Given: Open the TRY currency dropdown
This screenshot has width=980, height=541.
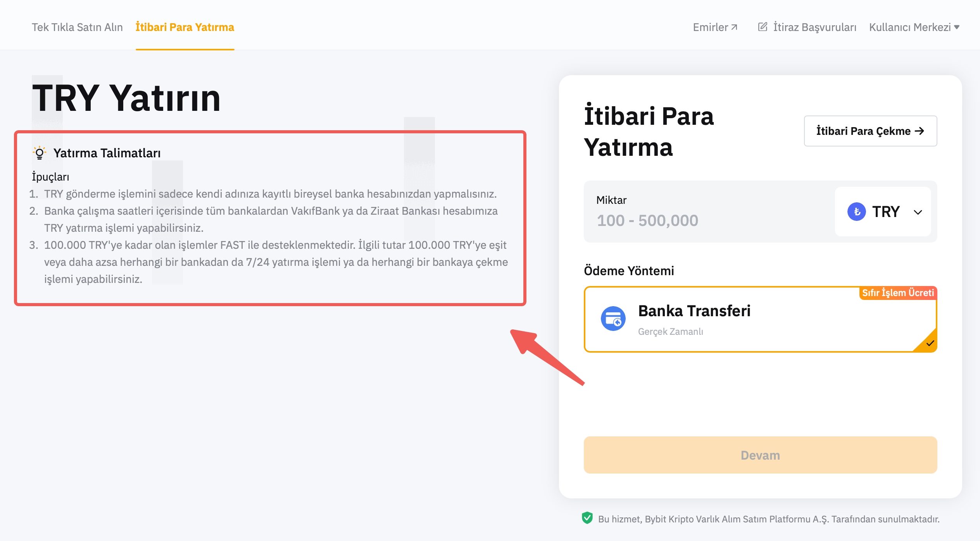Looking at the screenshot, I should click(883, 212).
